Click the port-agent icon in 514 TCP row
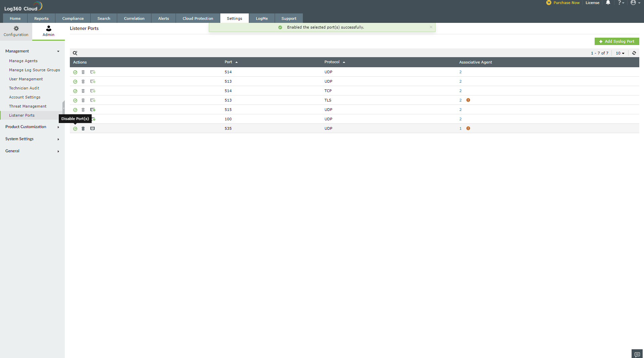This screenshot has height=358, width=644. click(93, 91)
